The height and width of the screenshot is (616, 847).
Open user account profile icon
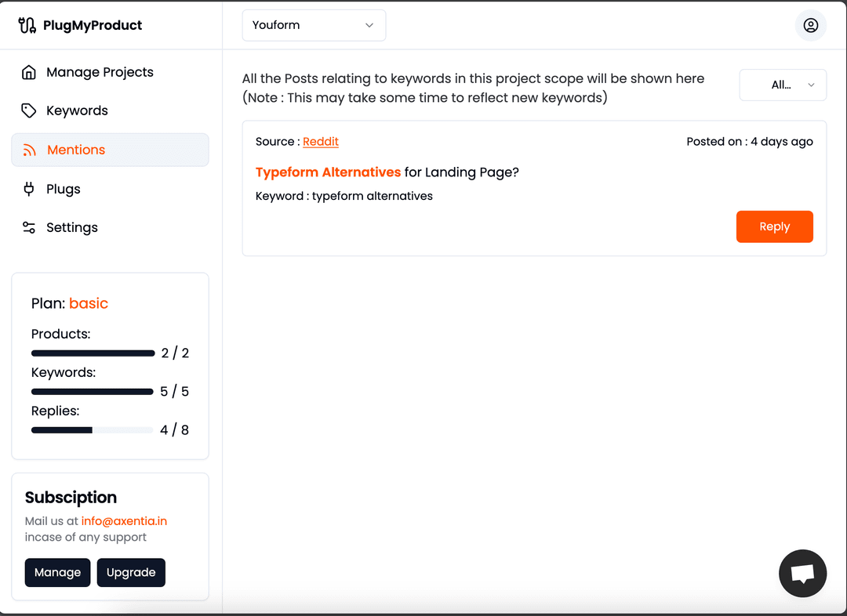[x=810, y=25]
